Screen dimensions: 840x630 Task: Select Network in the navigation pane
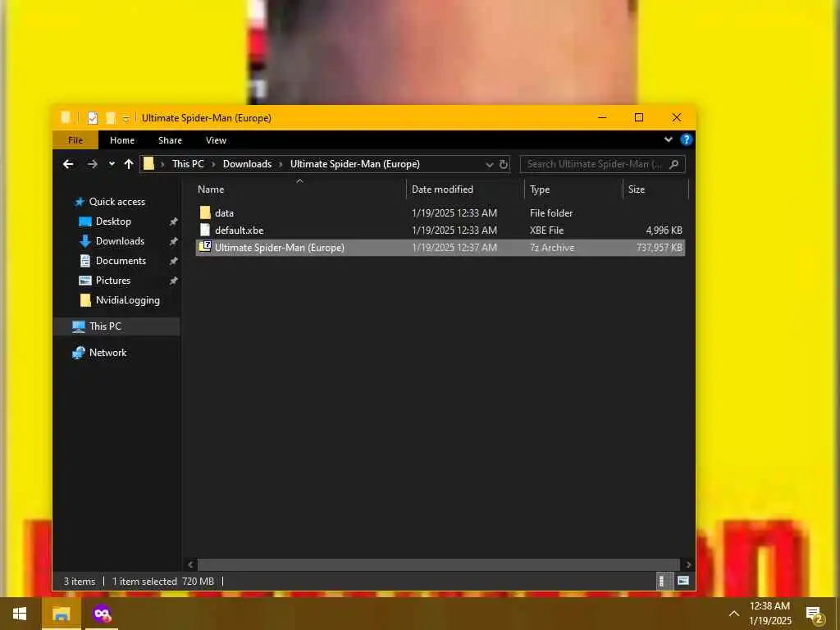(107, 353)
